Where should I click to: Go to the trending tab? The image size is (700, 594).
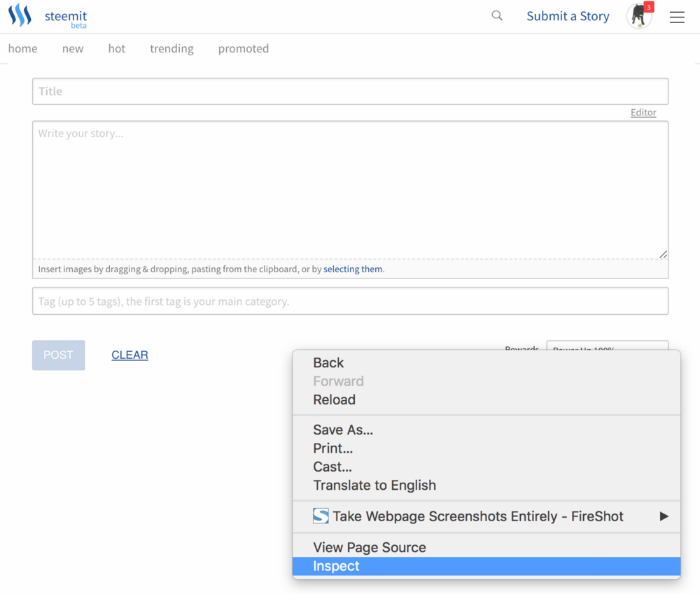point(171,48)
